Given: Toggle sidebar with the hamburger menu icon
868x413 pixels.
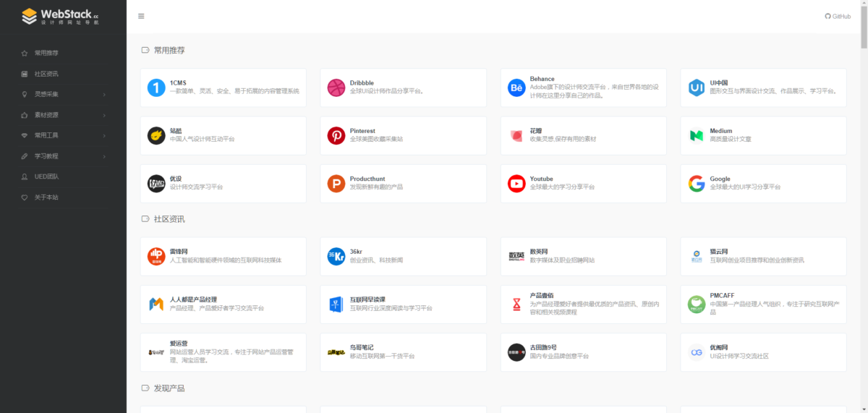Looking at the screenshot, I should [141, 16].
